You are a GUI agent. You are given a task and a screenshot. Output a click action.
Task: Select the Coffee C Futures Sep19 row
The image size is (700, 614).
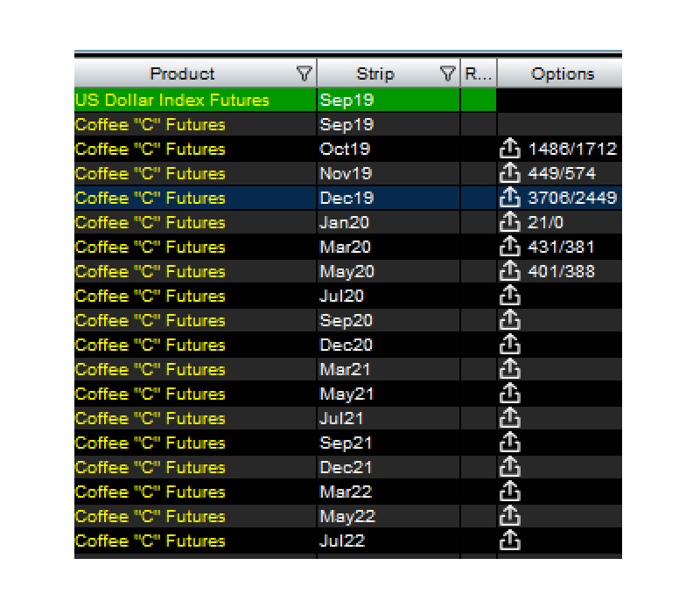pyautogui.click(x=348, y=124)
